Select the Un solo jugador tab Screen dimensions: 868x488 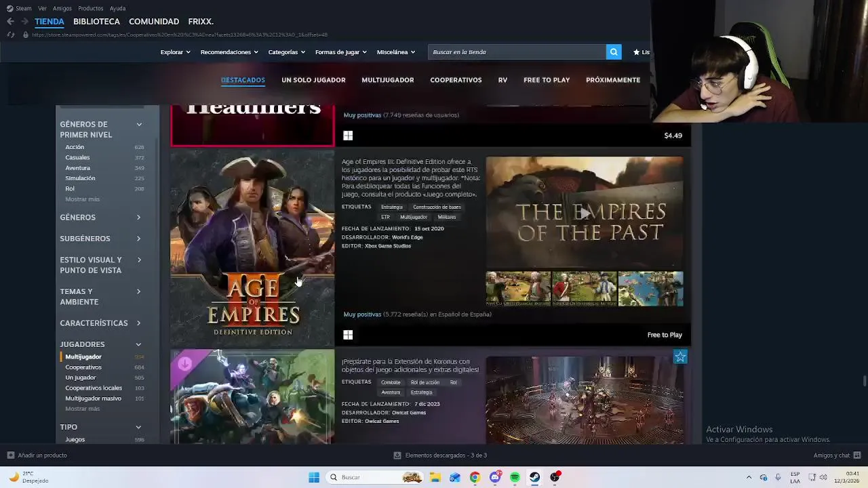click(313, 80)
